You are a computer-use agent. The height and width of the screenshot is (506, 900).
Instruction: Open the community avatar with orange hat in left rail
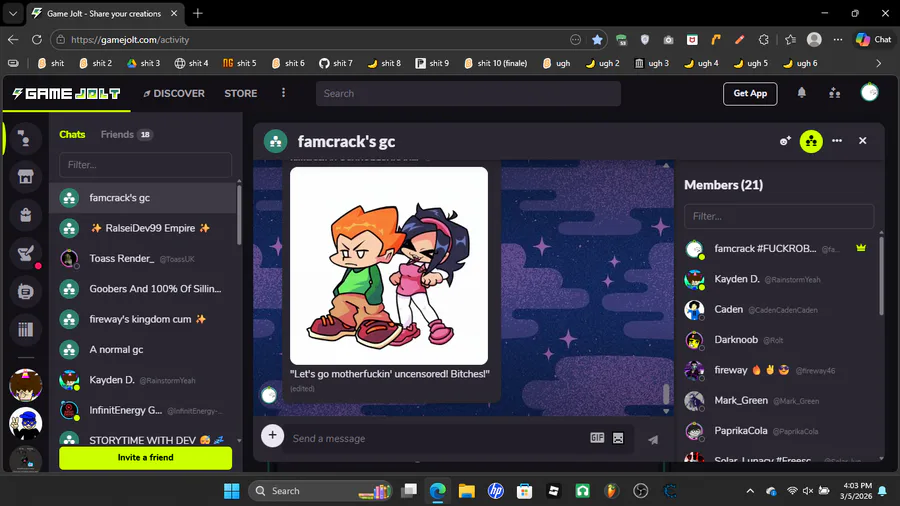click(x=25, y=385)
